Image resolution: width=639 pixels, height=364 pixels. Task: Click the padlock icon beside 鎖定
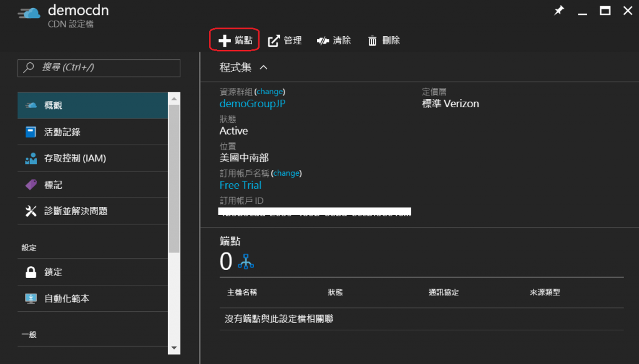pyautogui.click(x=31, y=272)
